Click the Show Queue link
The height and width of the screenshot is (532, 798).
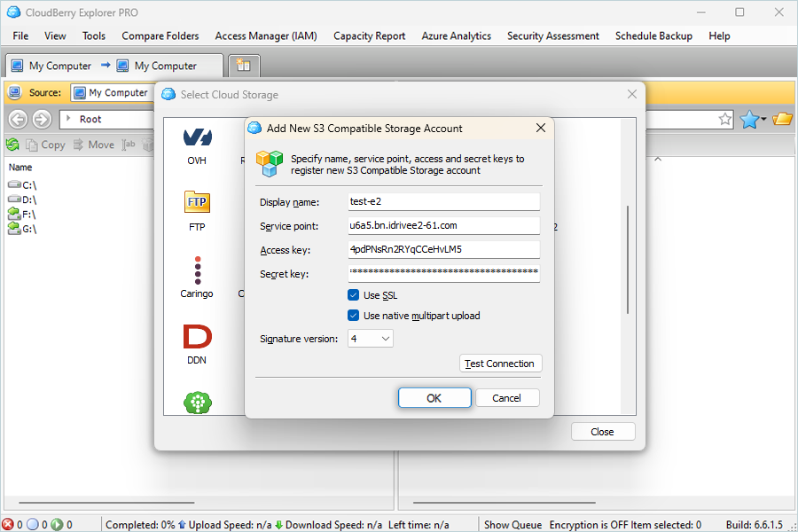pyautogui.click(x=512, y=524)
